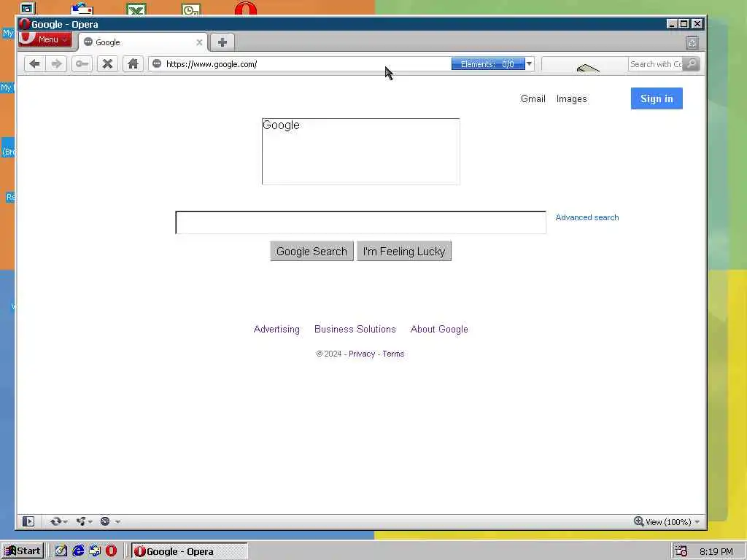Go back using the back arrow
Viewport: 747px width, 560px height.
point(35,64)
